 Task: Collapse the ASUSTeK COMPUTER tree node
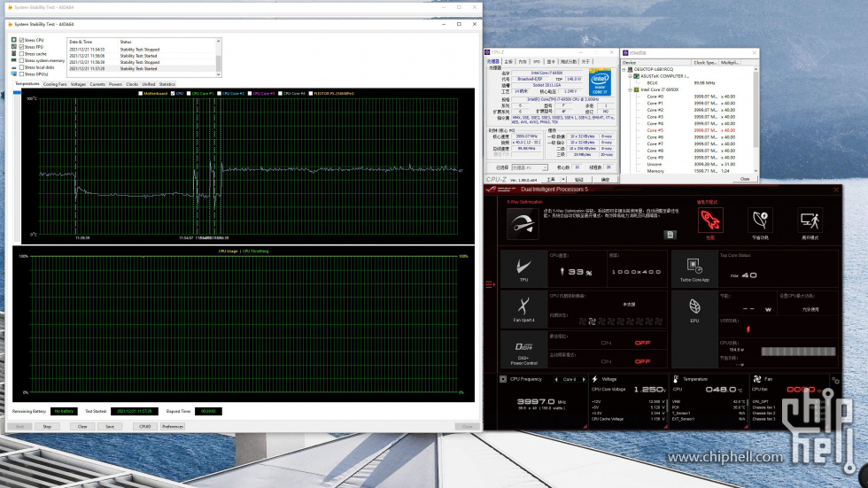(630, 76)
